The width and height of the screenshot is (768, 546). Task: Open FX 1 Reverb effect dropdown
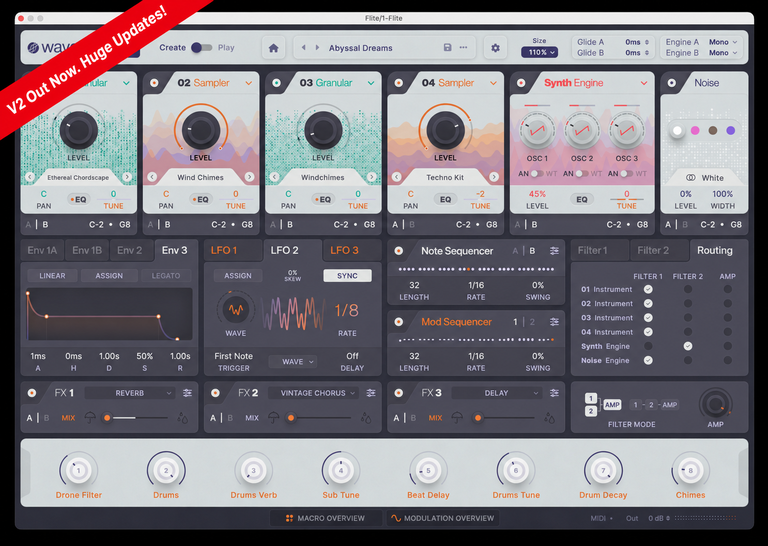click(130, 393)
